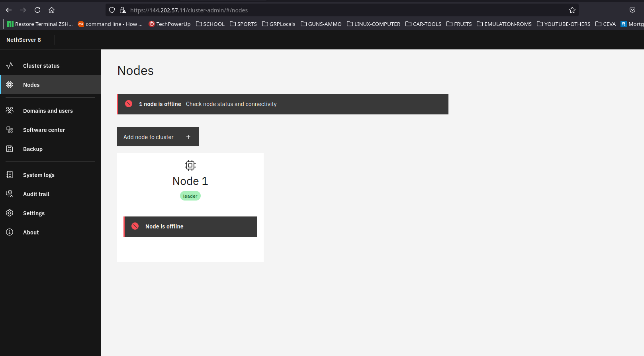Go back with the browser back arrow
The width and height of the screenshot is (644, 356).
9,10
